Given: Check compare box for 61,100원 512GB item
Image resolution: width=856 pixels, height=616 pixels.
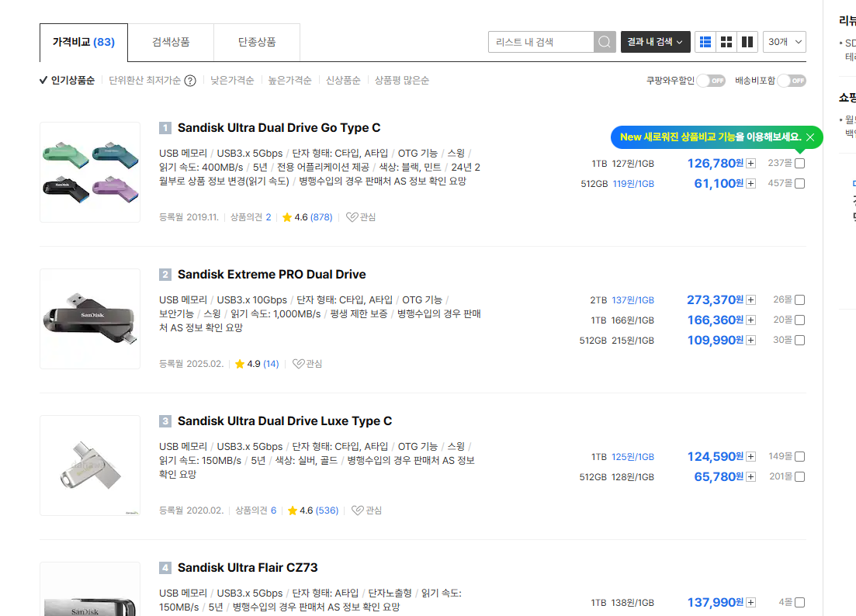Looking at the screenshot, I should click(x=800, y=183).
